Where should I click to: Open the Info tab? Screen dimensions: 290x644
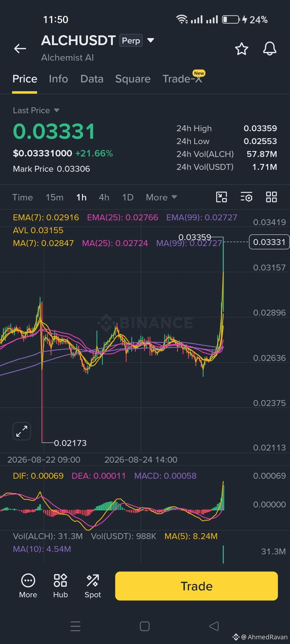58,79
